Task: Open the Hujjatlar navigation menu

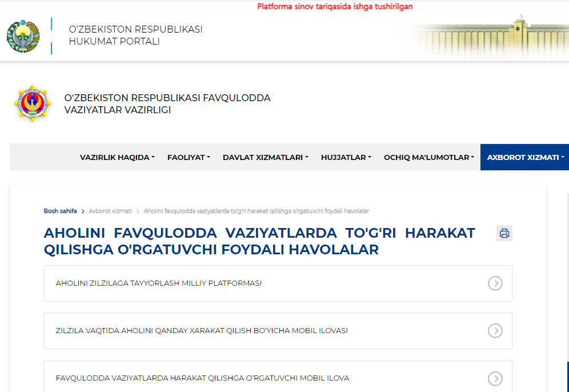Action: 346,157
